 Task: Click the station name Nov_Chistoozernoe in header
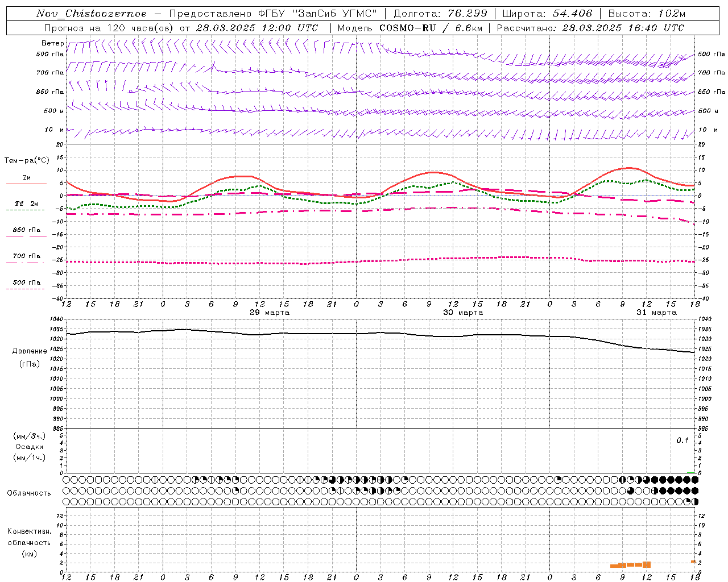pos(91,14)
